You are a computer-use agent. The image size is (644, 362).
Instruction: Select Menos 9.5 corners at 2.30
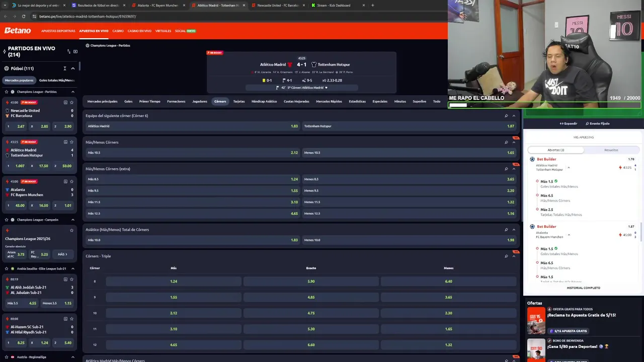[409, 191]
